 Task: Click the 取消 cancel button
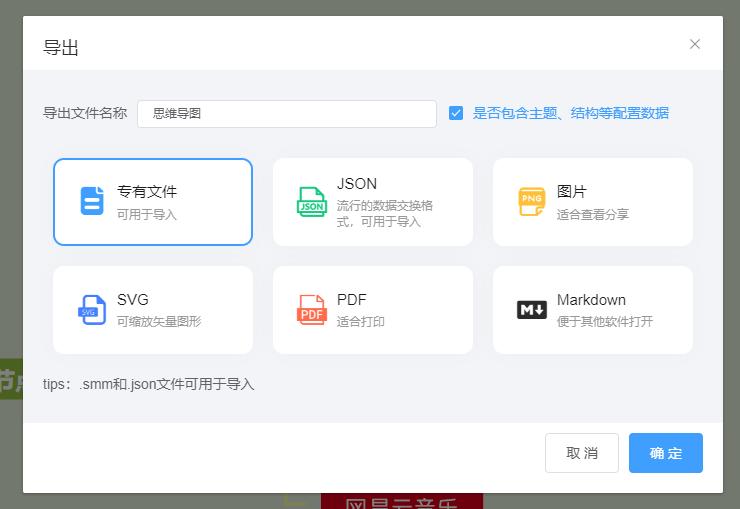581,453
